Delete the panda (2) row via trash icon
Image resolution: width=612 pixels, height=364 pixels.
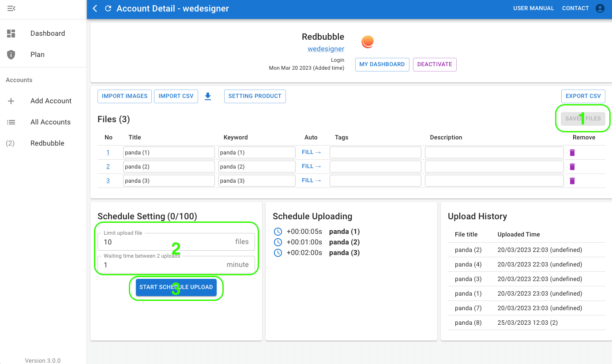(571, 166)
